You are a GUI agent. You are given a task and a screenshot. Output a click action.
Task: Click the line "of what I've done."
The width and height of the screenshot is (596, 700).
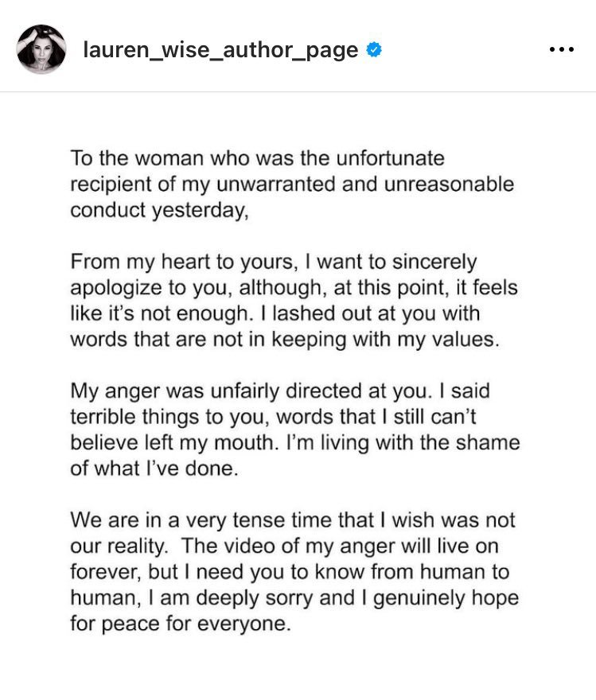154,469
